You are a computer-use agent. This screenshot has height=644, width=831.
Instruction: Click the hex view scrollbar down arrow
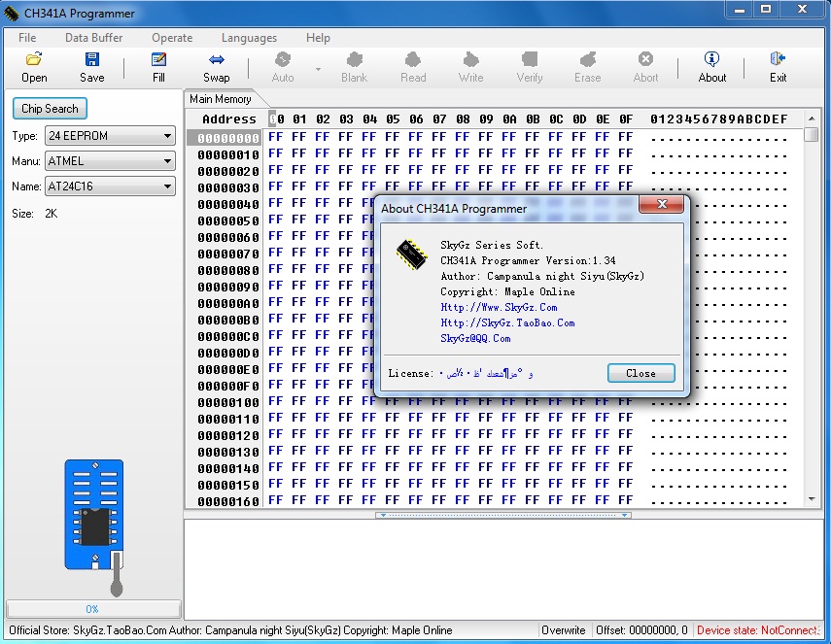(812, 499)
